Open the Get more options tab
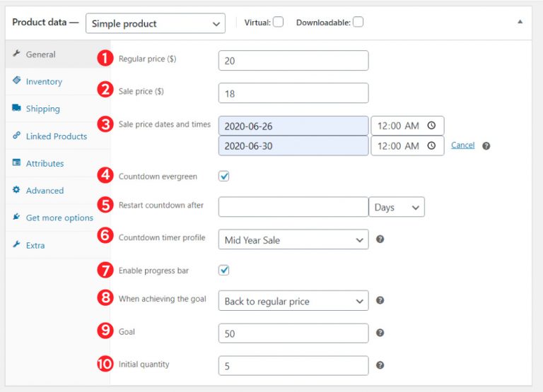This screenshot has width=543, height=392. click(58, 218)
